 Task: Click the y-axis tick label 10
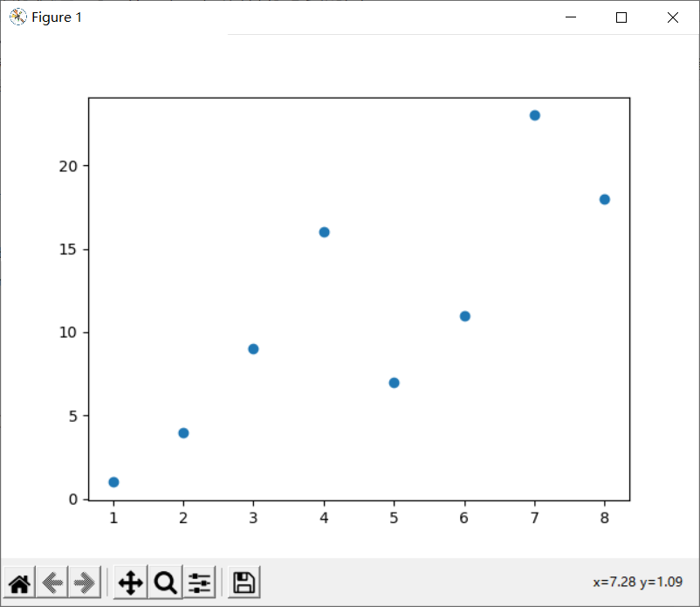coord(68,332)
